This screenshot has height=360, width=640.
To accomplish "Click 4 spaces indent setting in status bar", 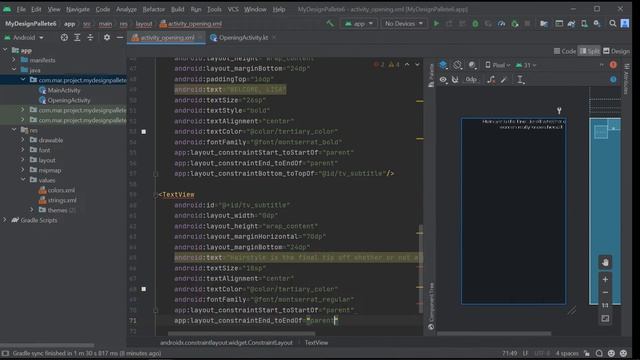I will (x=567, y=353).
